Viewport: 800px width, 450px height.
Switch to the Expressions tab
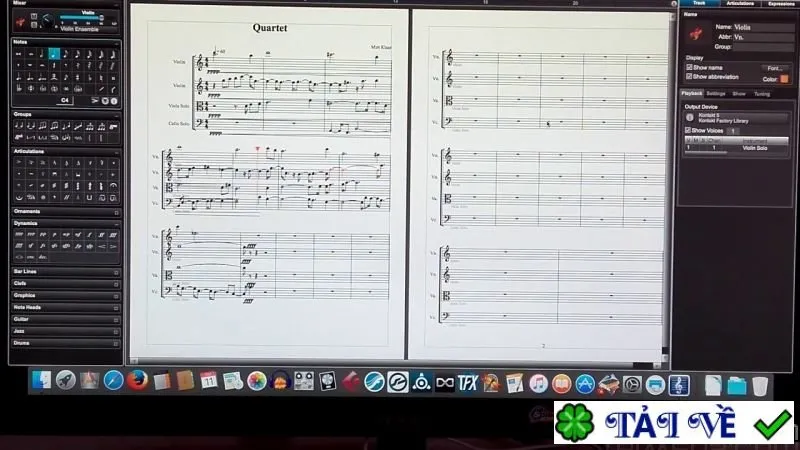pos(781,4)
